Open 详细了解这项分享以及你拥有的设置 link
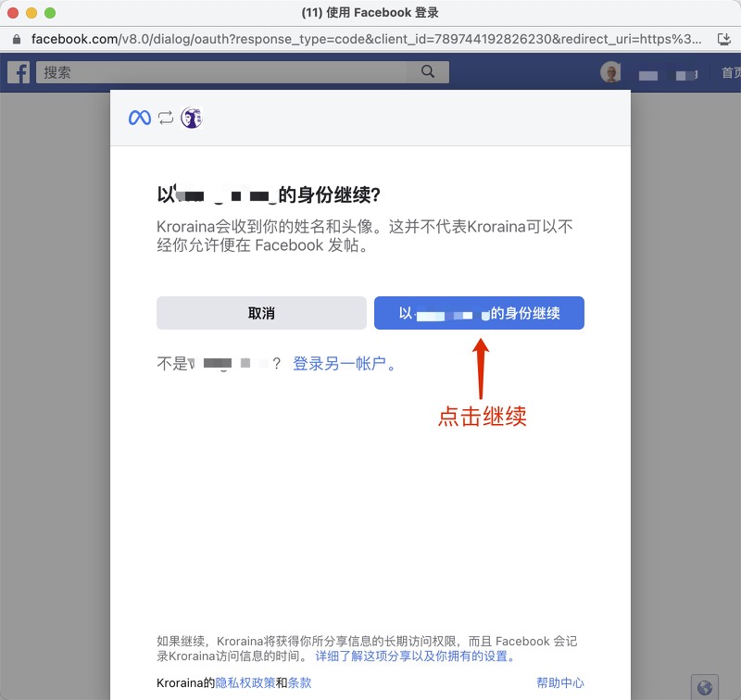The height and width of the screenshot is (700, 741). click(x=415, y=656)
